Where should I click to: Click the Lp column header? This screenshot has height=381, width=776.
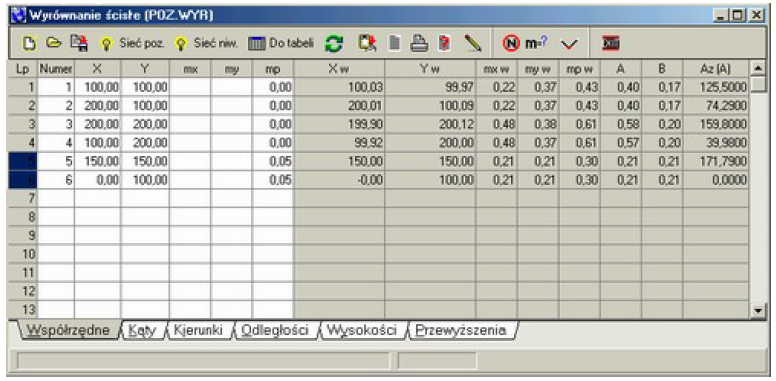23,69
